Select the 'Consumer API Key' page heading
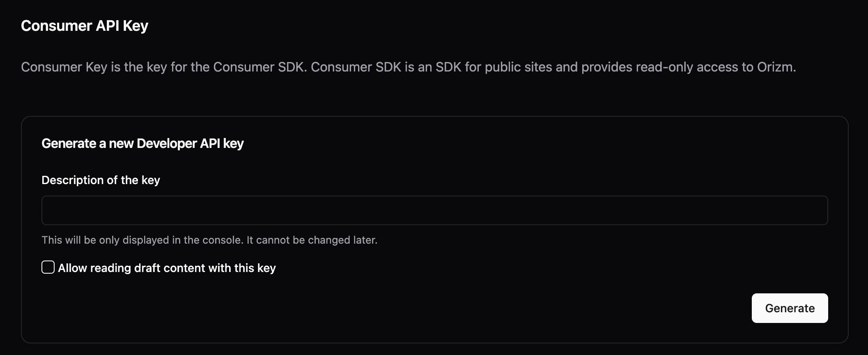 (84, 26)
